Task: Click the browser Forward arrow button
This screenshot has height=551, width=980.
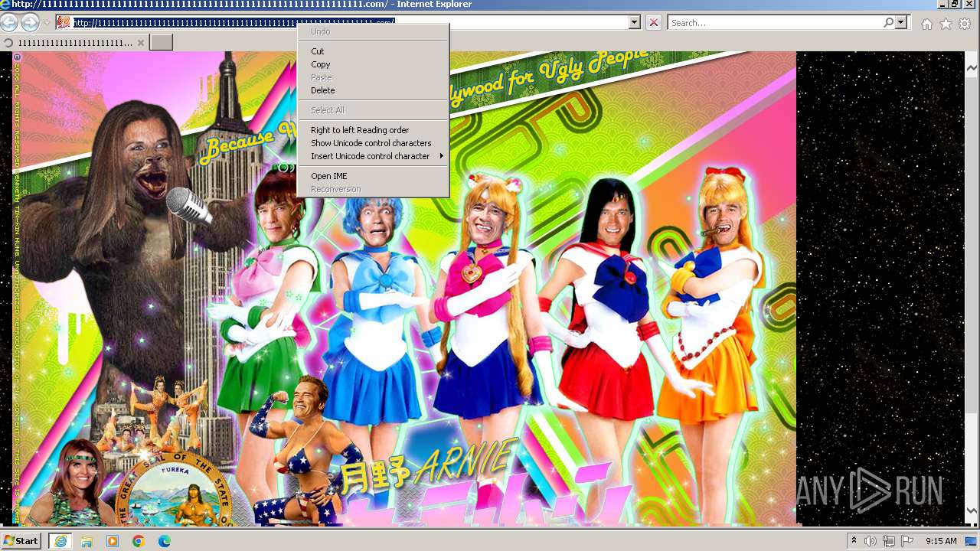Action: tap(29, 23)
